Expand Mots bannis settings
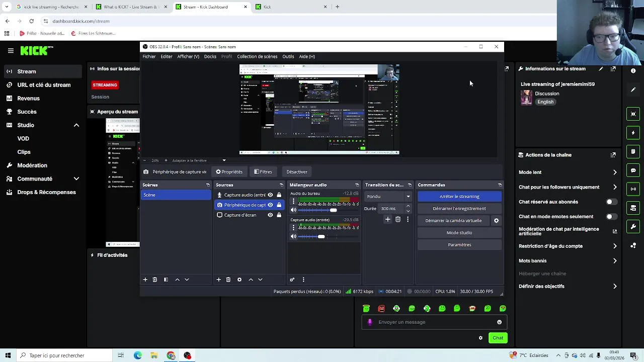 tap(615, 261)
